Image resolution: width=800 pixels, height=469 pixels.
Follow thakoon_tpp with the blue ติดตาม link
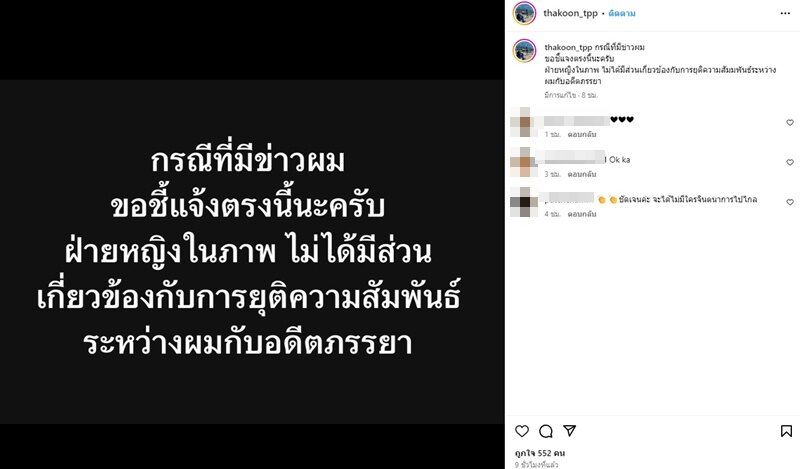622,14
